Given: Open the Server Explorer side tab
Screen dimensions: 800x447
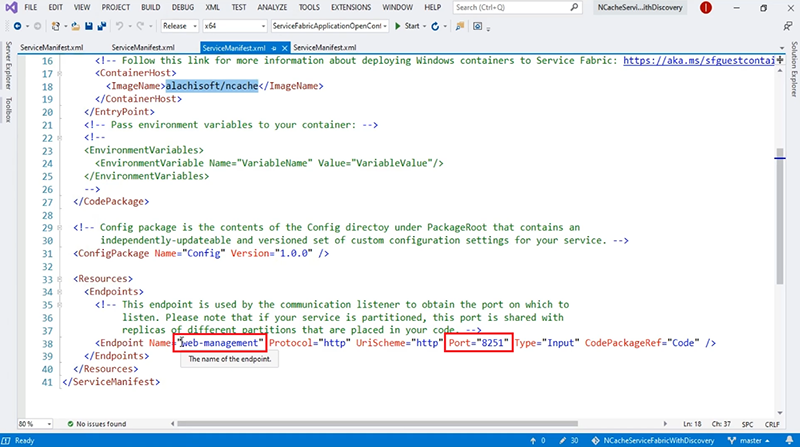Looking at the screenshot, I should 8,66.
